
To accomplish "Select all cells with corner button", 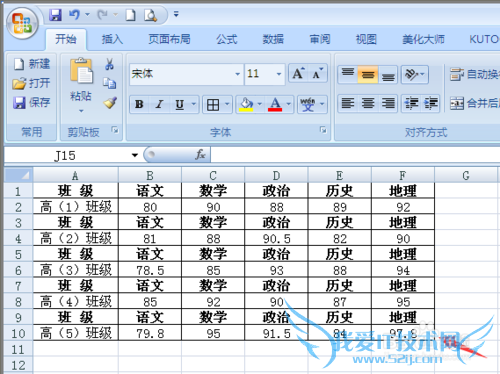I will [x=19, y=175].
